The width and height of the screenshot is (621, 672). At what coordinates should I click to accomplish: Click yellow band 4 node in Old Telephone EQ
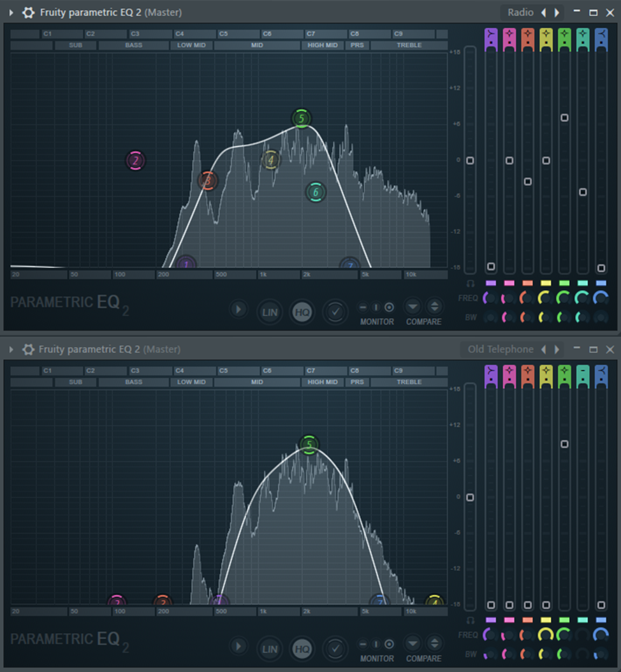pos(434,602)
